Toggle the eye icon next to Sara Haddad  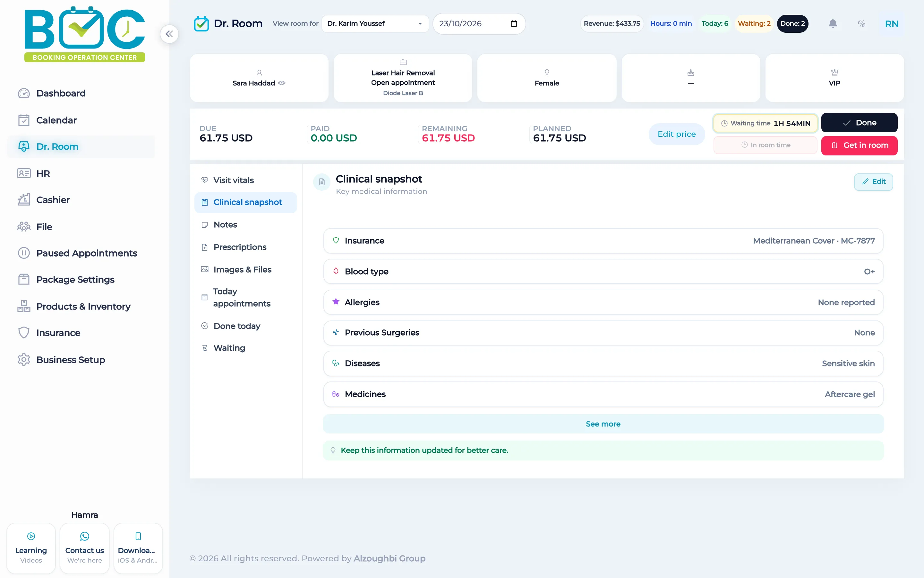[x=282, y=83]
